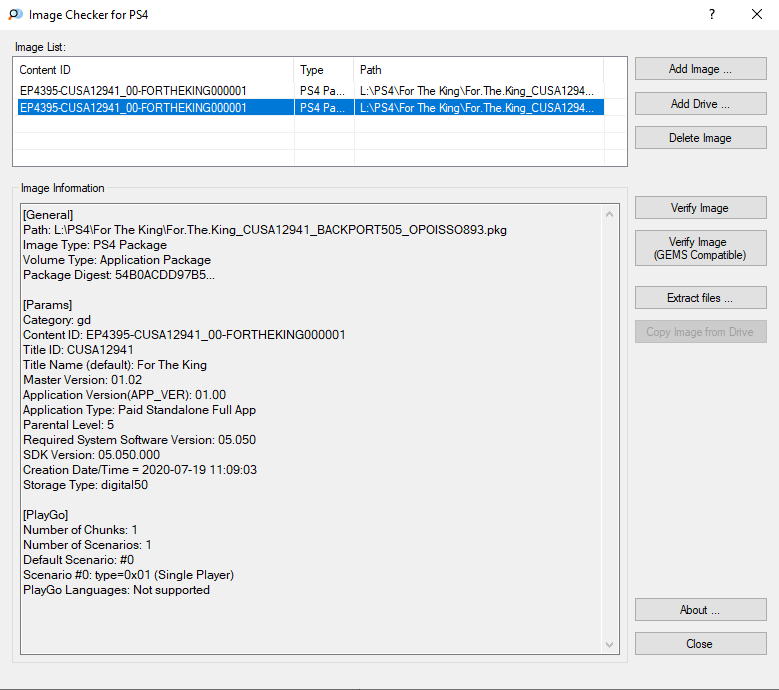Click the [Params] section heading

(x=48, y=305)
